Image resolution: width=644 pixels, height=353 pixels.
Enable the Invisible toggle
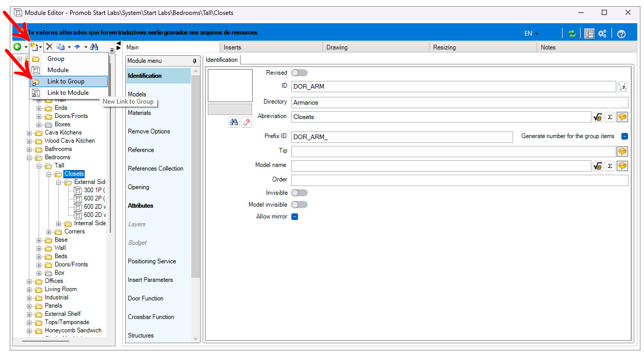point(299,193)
